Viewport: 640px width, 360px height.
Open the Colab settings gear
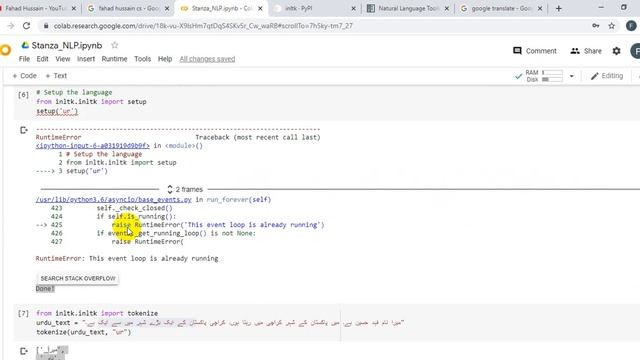coord(616,51)
